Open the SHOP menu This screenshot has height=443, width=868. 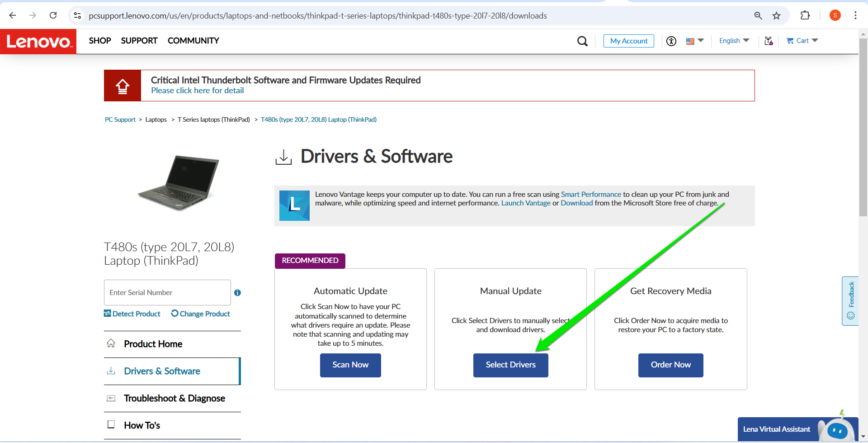point(100,41)
